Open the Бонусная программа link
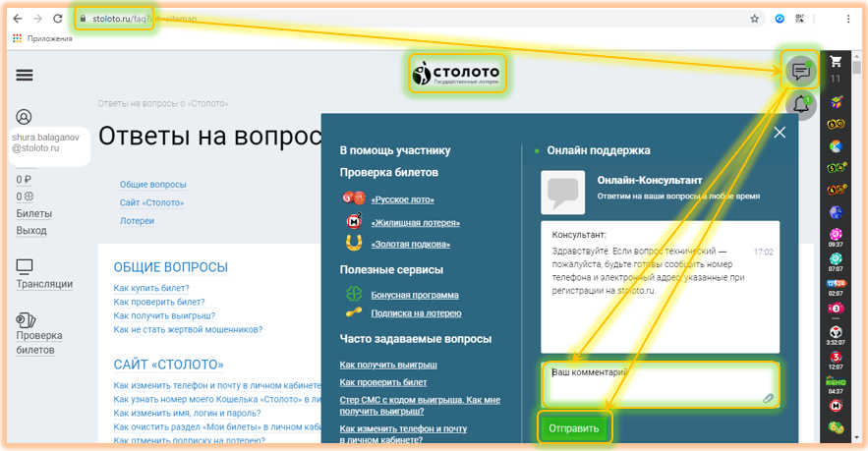The width and height of the screenshot is (868, 451). tap(415, 295)
